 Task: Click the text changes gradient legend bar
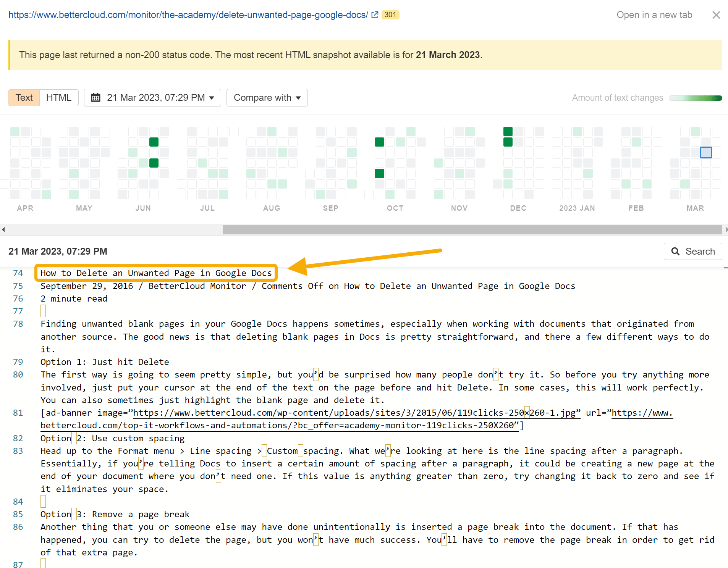click(x=695, y=98)
